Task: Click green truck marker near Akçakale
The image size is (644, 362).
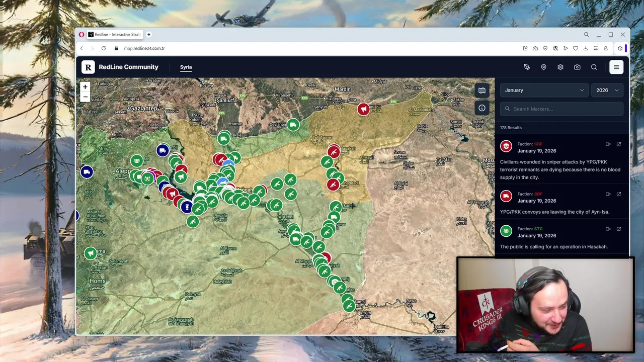Action: [224, 138]
